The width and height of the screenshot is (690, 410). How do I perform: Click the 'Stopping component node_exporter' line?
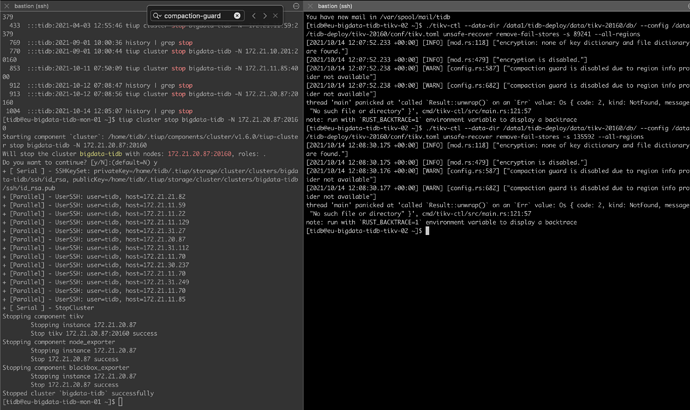[59, 342]
